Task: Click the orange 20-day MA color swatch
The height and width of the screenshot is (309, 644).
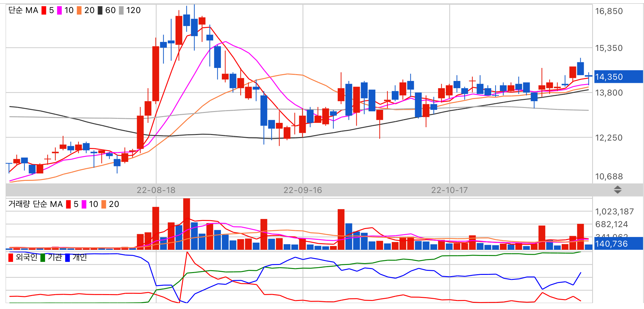Action: [79, 11]
